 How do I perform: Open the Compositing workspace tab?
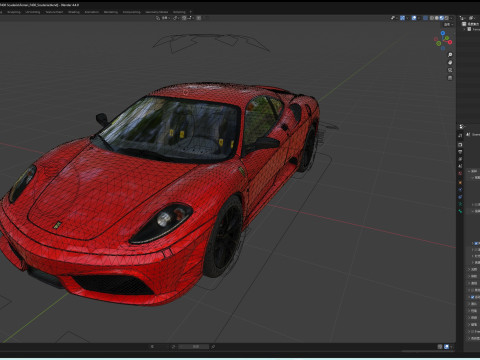tap(131, 12)
